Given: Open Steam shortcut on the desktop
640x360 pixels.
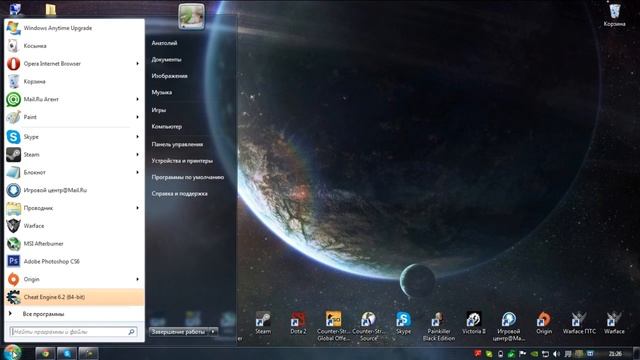Looking at the screenshot, I should (263, 323).
